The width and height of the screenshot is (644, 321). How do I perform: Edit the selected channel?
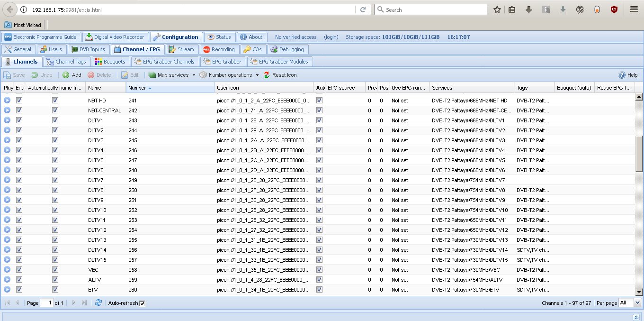130,75
